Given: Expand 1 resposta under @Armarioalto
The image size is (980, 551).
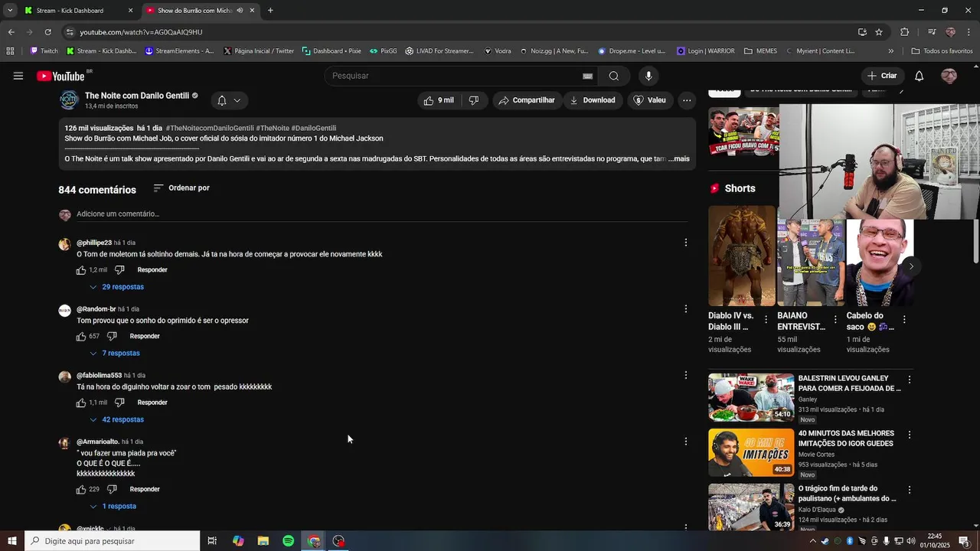Looking at the screenshot, I should tap(113, 507).
